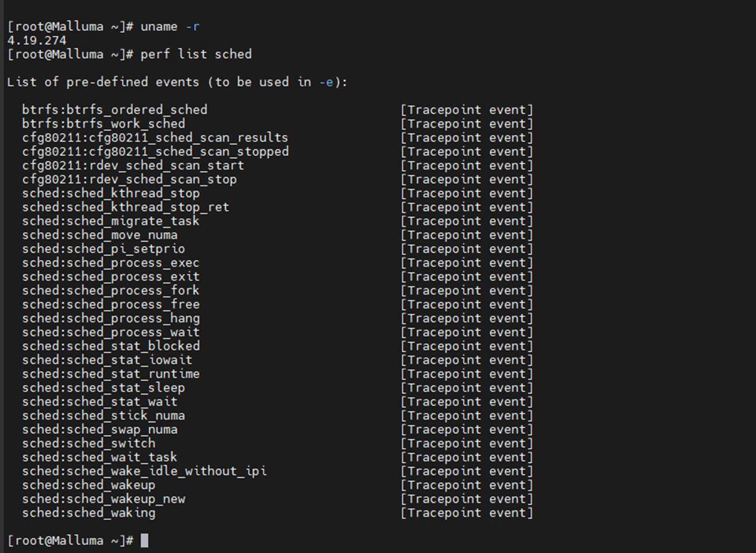Click the sched:sched_wake_idle_without_ipi event
The image size is (756, 553).
[x=145, y=471]
